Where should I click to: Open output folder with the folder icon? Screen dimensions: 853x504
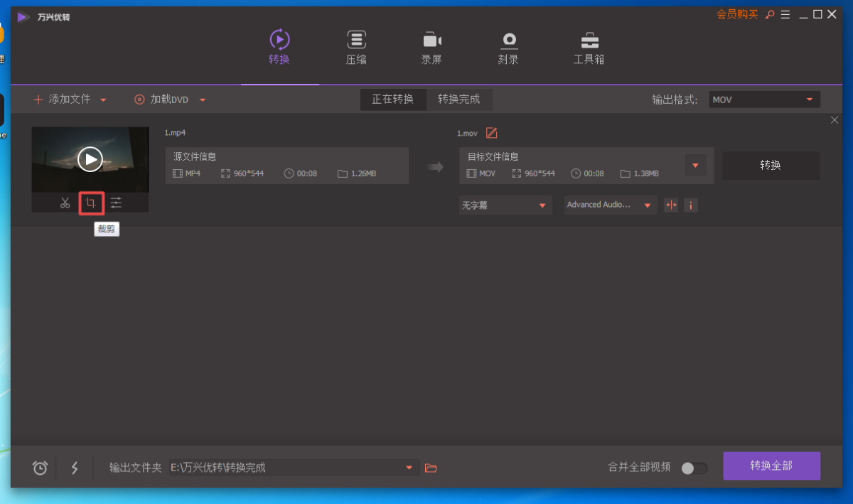(x=430, y=468)
